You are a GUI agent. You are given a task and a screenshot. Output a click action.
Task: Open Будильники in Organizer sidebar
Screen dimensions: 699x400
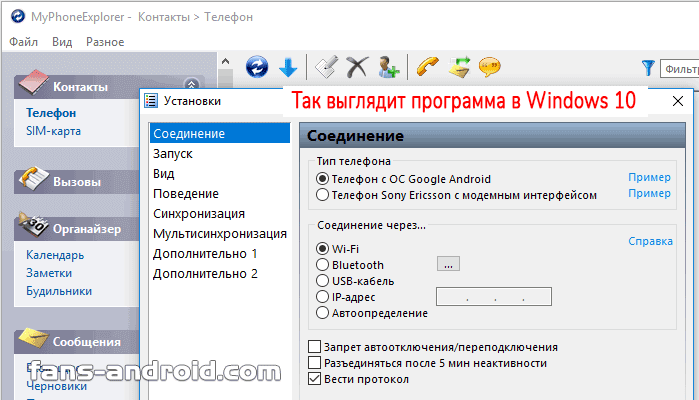coord(59,291)
